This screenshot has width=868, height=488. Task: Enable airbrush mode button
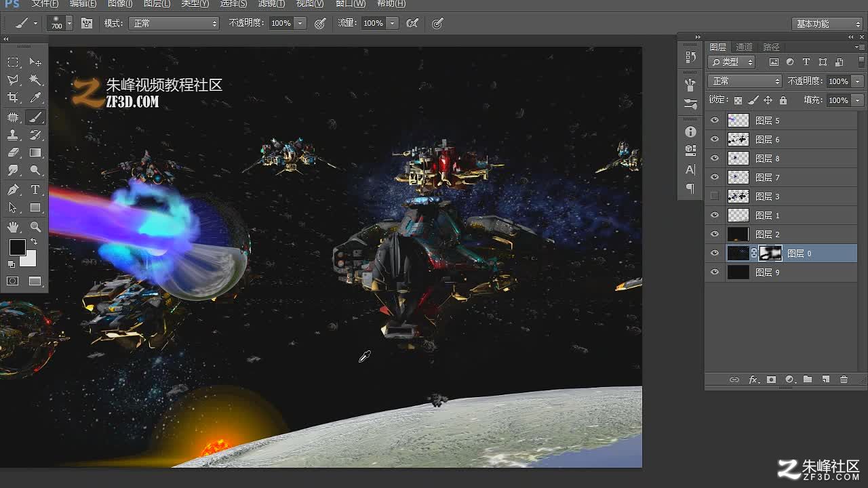pyautogui.click(x=412, y=23)
